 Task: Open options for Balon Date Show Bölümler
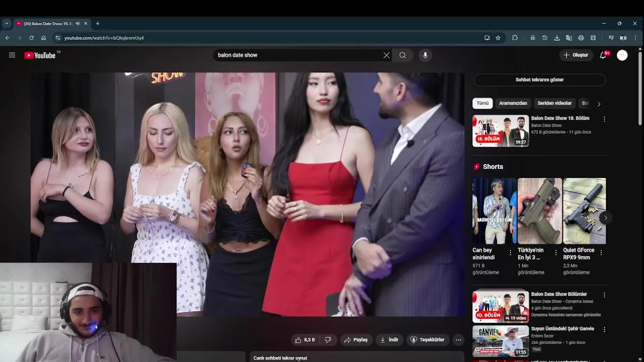(604, 295)
